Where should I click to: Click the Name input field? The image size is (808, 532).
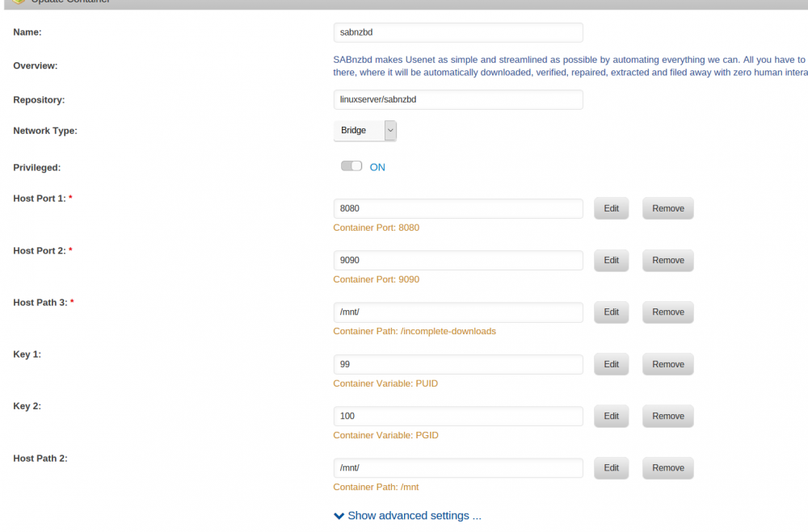click(x=458, y=32)
